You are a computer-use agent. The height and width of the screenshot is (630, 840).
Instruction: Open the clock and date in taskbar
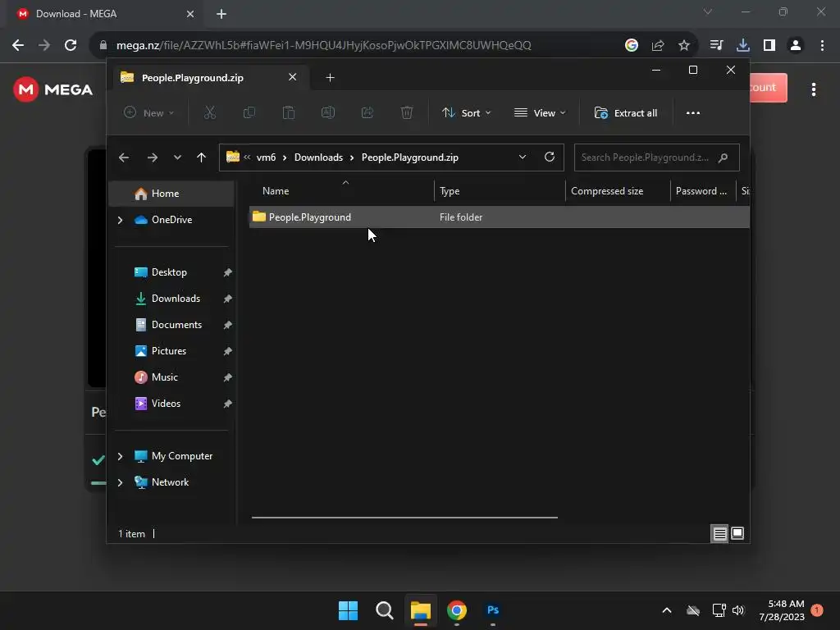(x=782, y=610)
